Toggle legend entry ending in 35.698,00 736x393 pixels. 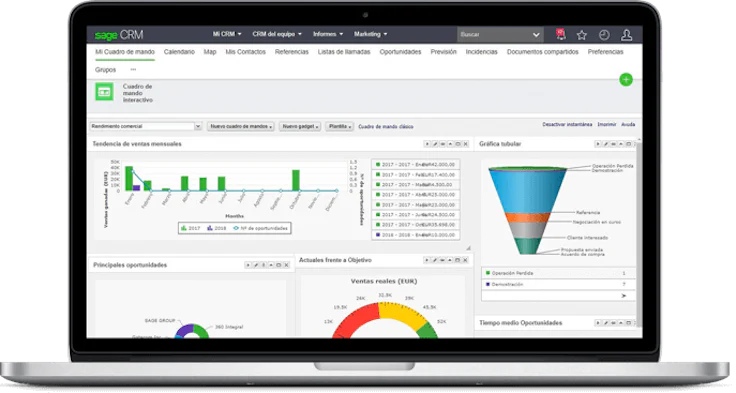(x=415, y=225)
